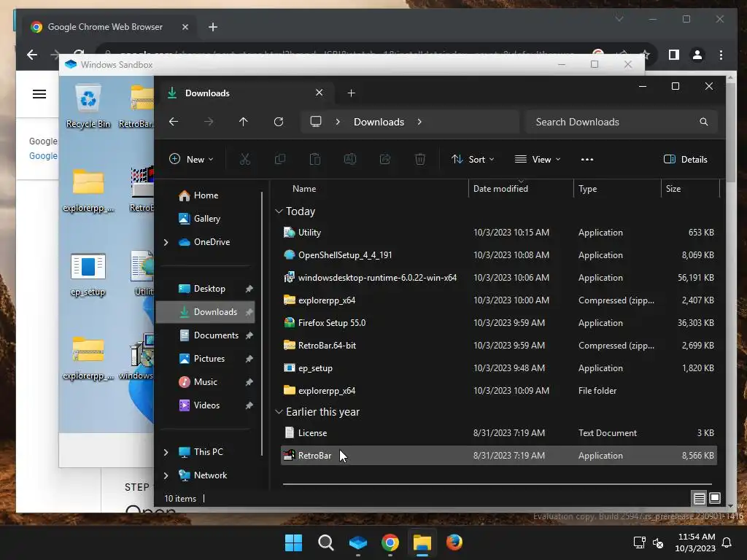Unpin Videos from Quick access
The image size is (747, 560).
[249, 405]
